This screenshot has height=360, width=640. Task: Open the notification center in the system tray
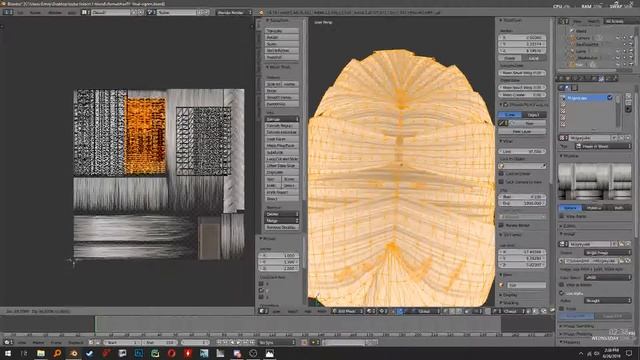coord(629,353)
